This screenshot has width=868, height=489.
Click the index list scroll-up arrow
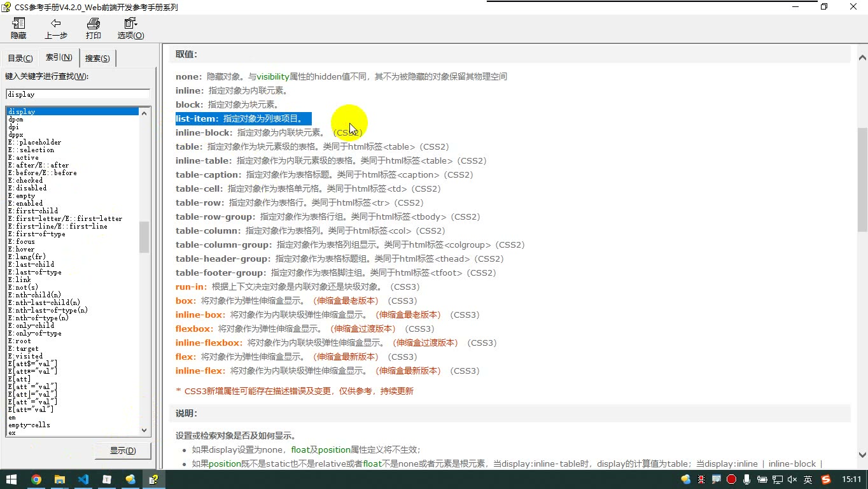click(144, 113)
